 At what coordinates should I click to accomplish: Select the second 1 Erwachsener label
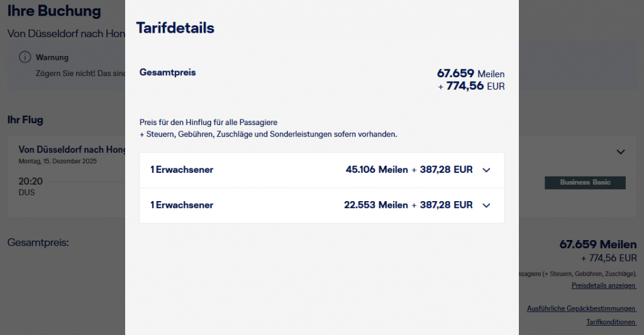[x=182, y=205]
